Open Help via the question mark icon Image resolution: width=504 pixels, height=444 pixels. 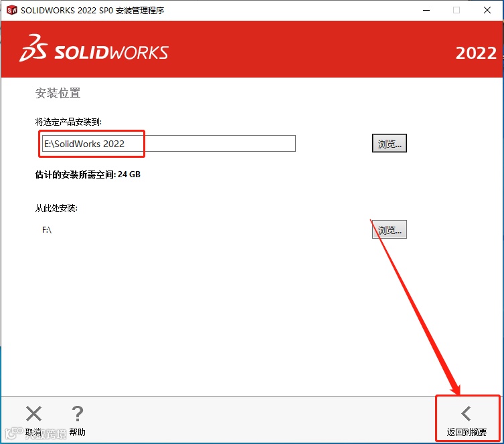tap(78, 413)
